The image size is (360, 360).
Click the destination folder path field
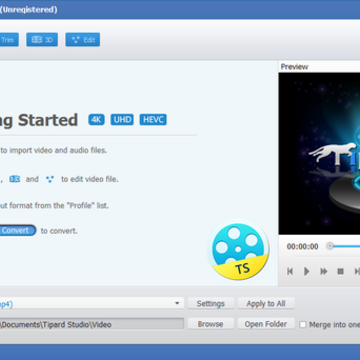click(92, 324)
